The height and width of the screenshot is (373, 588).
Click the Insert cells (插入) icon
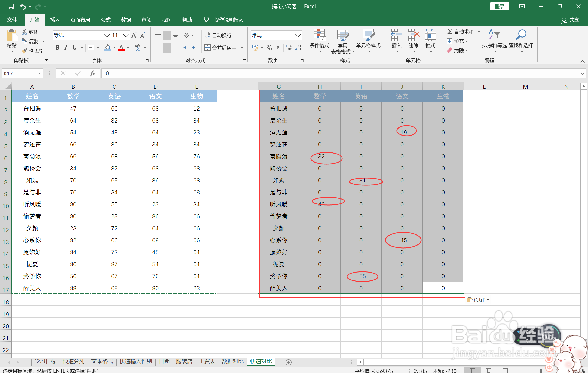coord(396,35)
